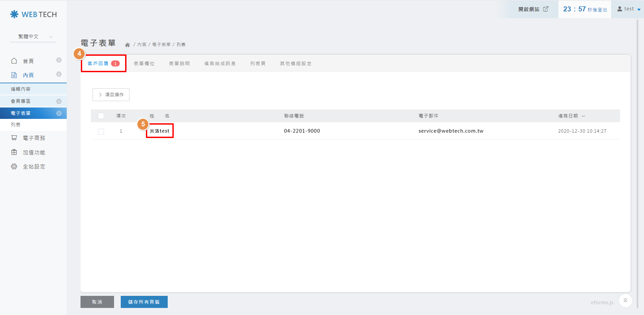644x315 pixels.
Task: Toggle the select-all checkbox in table header
Action: [101, 116]
